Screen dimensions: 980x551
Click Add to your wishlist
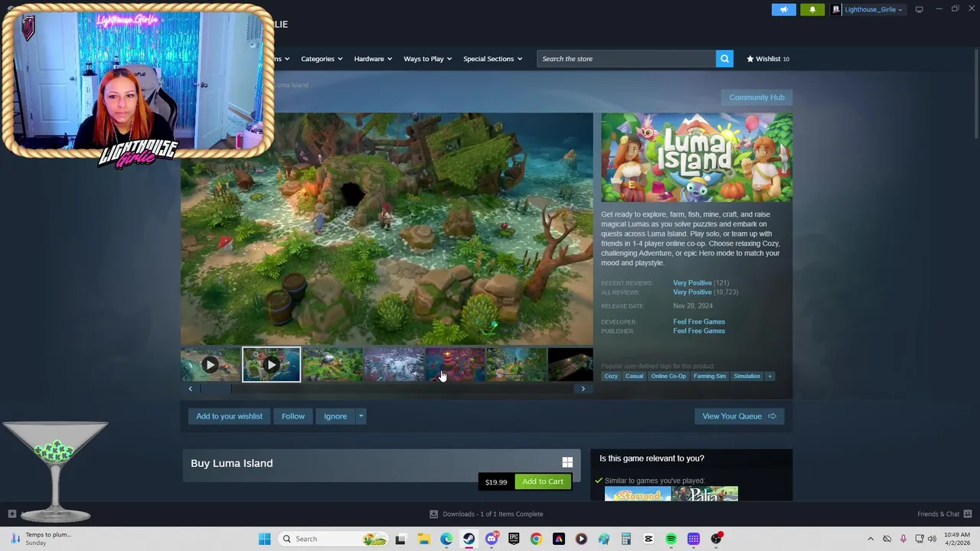[229, 416]
